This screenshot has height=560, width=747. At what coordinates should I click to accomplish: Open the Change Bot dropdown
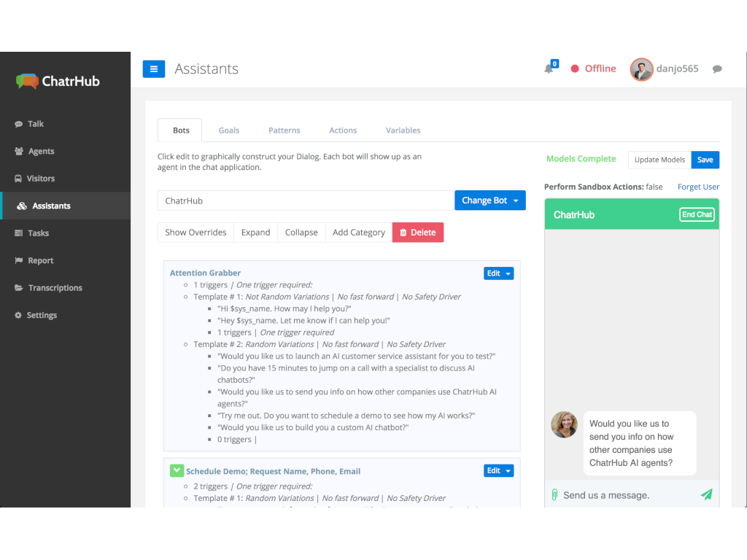coord(489,201)
